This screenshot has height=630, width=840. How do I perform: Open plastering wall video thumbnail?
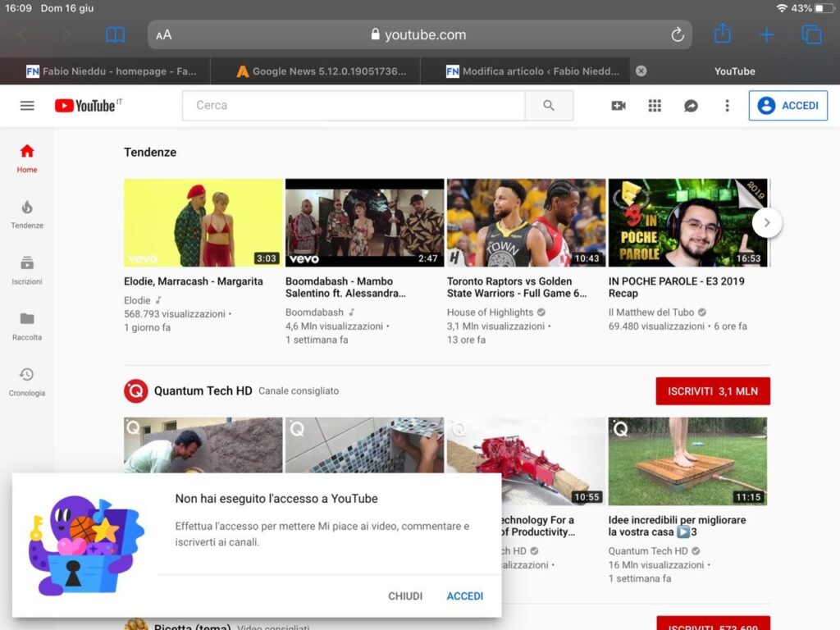[203, 445]
